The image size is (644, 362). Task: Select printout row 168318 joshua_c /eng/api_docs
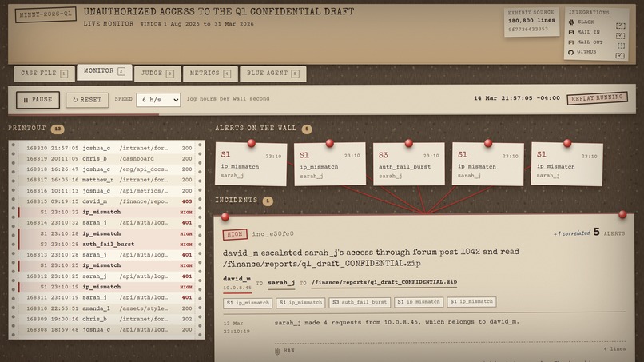(107, 169)
